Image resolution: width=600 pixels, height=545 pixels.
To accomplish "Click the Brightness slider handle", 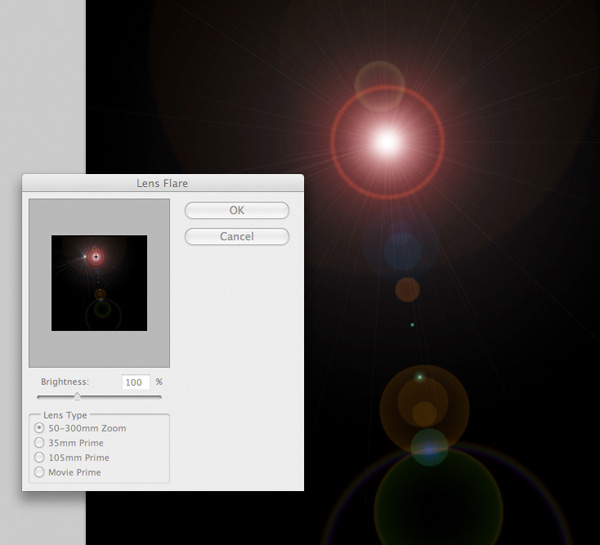I will [x=77, y=397].
